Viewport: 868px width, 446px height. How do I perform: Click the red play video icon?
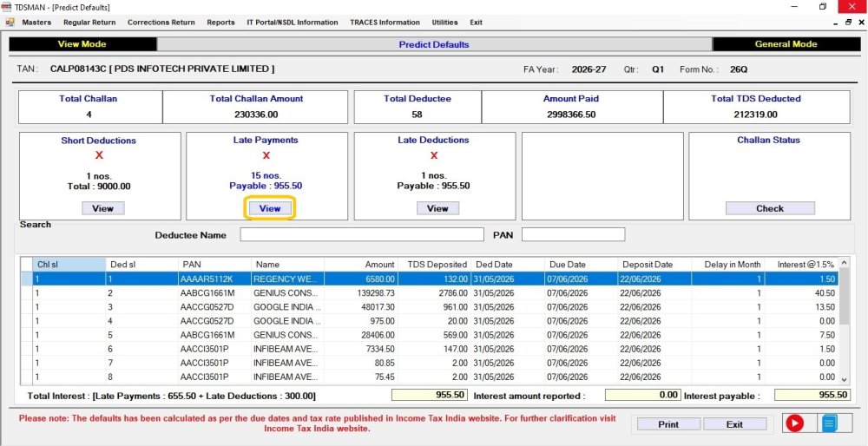tap(795, 423)
